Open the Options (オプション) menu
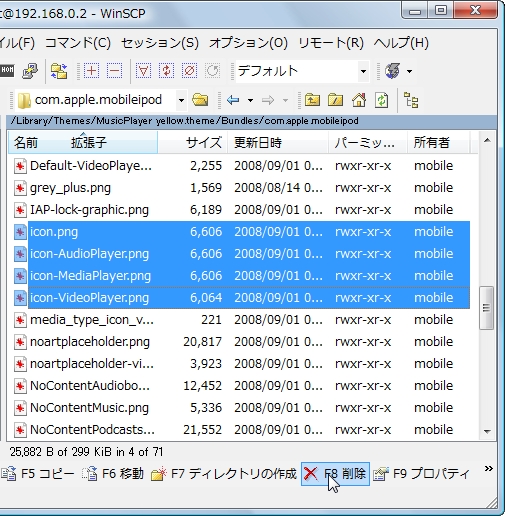 (248, 43)
